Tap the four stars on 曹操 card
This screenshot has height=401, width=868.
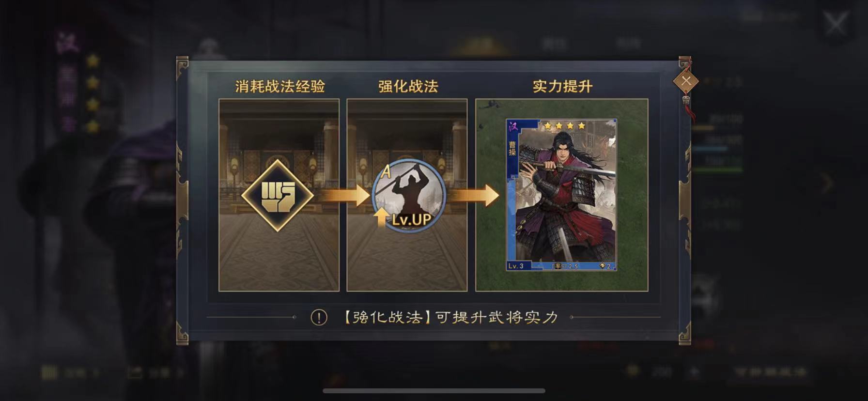coord(564,126)
